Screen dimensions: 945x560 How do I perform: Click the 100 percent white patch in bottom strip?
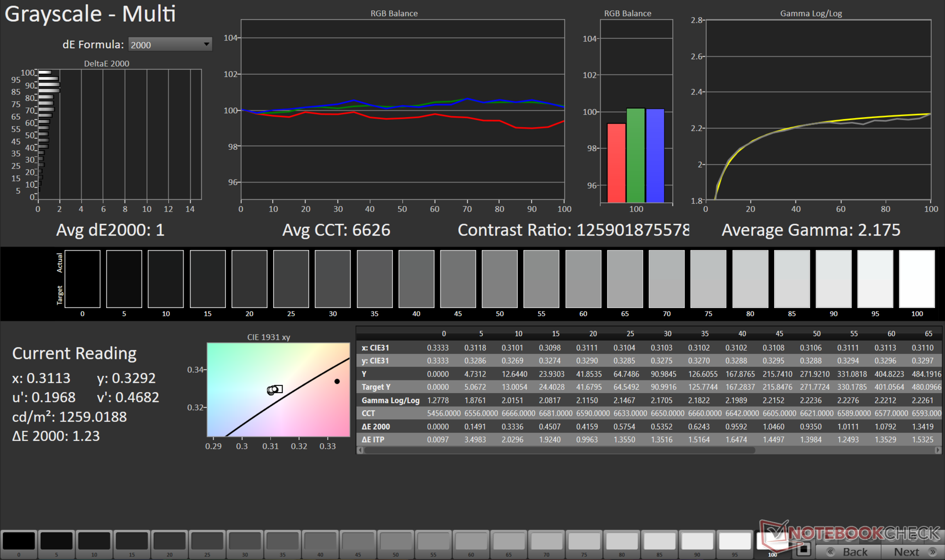coord(772,541)
